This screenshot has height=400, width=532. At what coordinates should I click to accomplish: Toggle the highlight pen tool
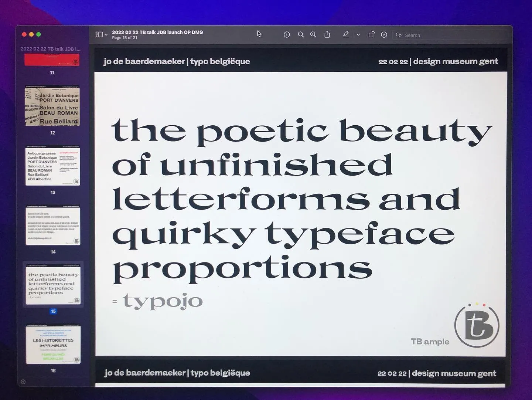(345, 35)
